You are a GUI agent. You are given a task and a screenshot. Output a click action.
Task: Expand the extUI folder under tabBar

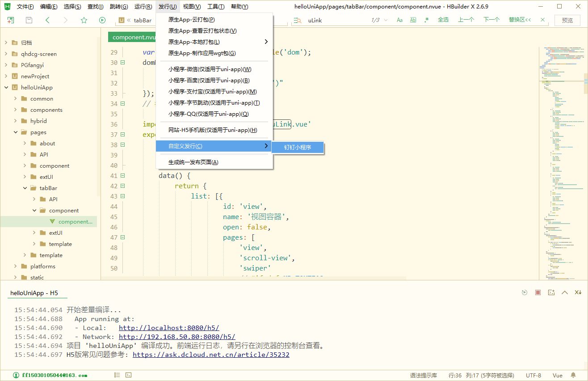click(34, 233)
